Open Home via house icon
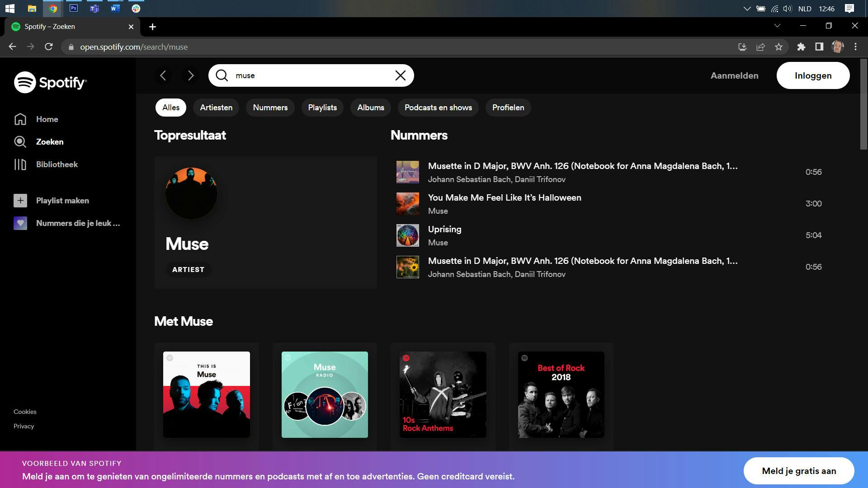 click(20, 119)
